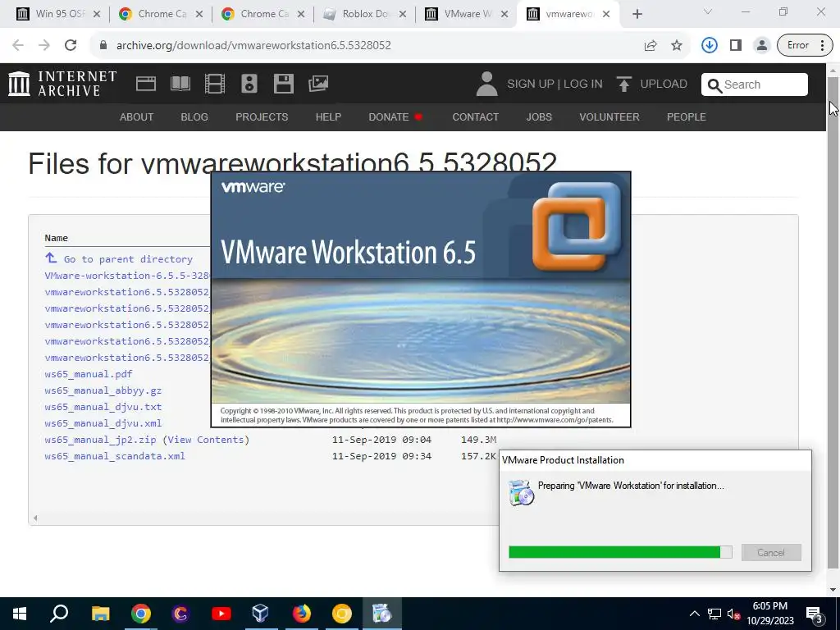Click the LOG IN link
The image size is (840, 630).
click(583, 84)
